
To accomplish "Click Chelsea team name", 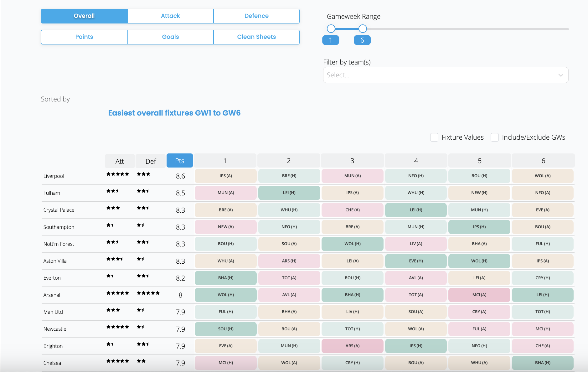I will point(52,363).
